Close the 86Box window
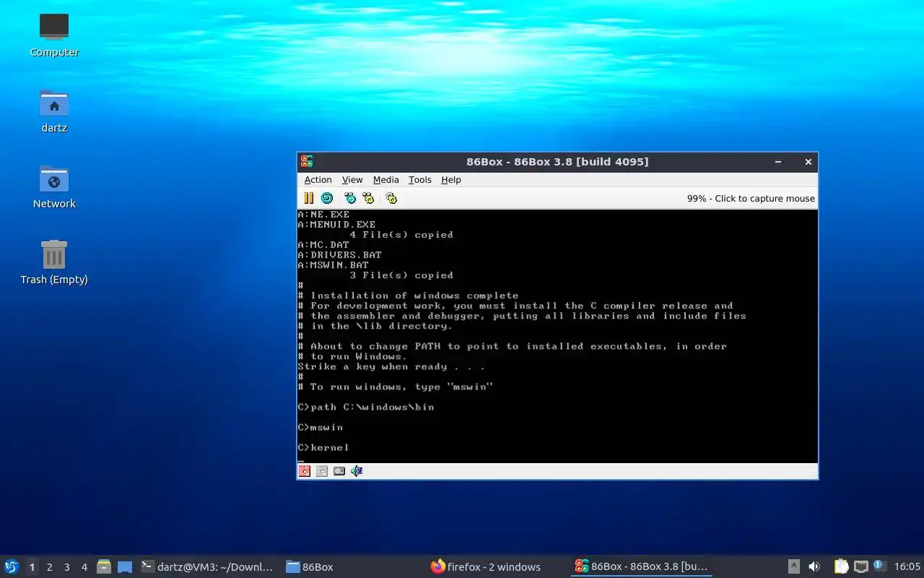The width and height of the screenshot is (924, 578). [x=808, y=162]
